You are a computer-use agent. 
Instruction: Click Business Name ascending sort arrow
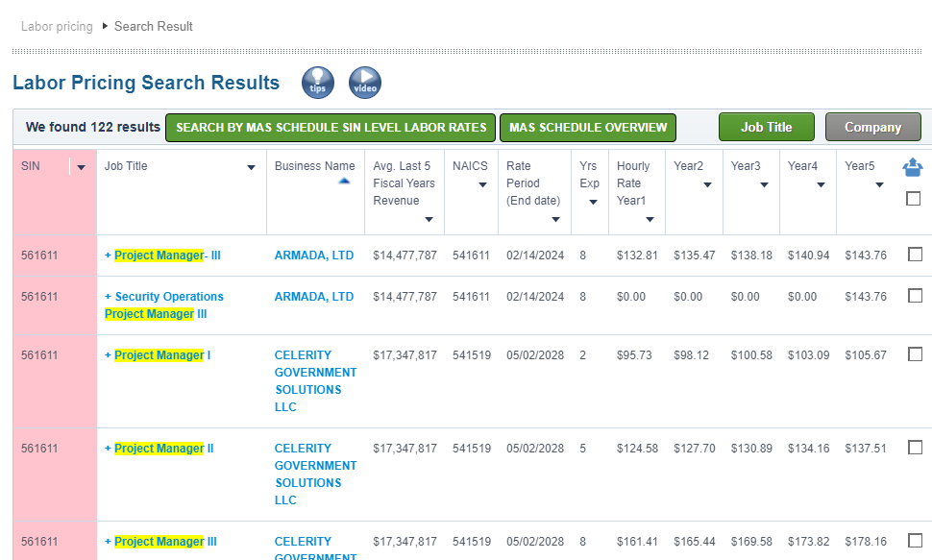coord(344,182)
